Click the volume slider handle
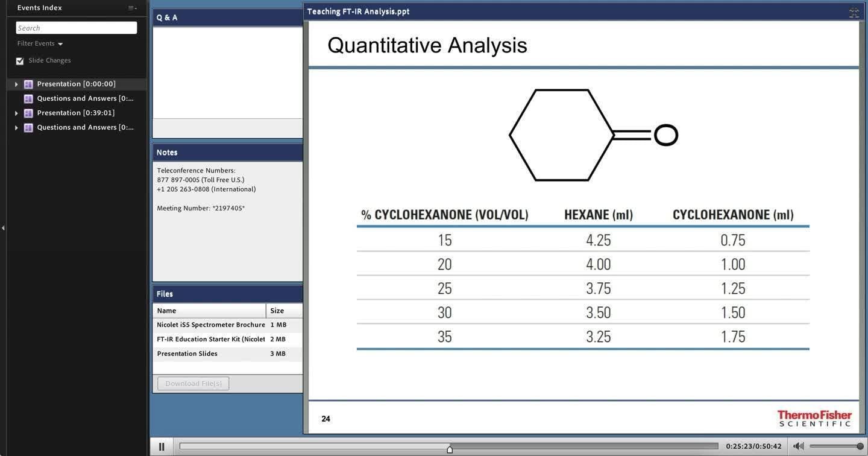Screen dimensions: 868x456 click(x=860, y=446)
